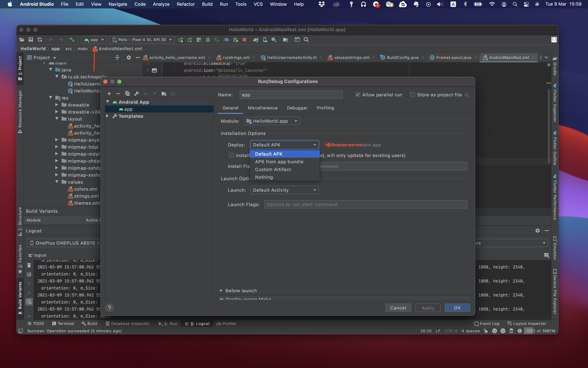The image size is (588, 368).
Task: Open the Polis Pixel 4 XL device dropdown
Action: [142, 40]
